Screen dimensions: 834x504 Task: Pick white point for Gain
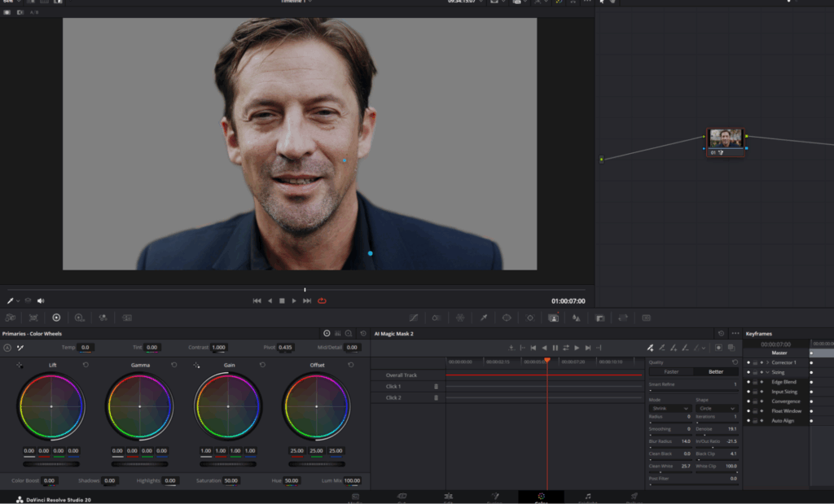point(196,366)
